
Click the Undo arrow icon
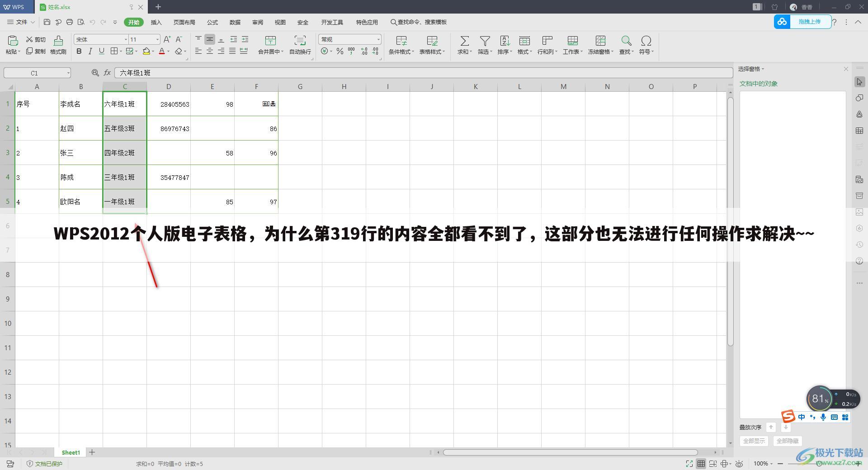point(92,22)
